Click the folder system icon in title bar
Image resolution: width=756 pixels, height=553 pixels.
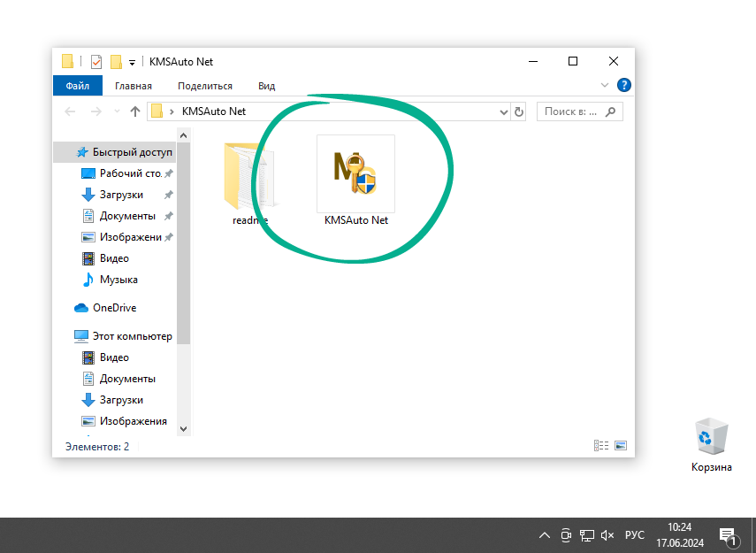(67, 61)
